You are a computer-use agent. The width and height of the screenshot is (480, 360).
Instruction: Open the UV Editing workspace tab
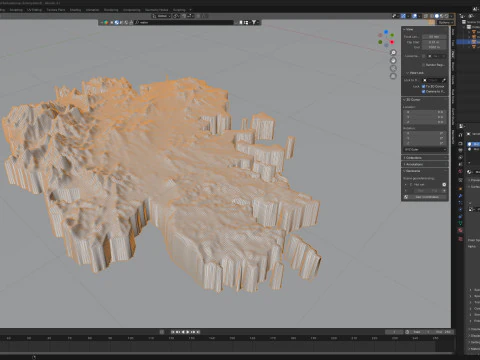coord(35,10)
